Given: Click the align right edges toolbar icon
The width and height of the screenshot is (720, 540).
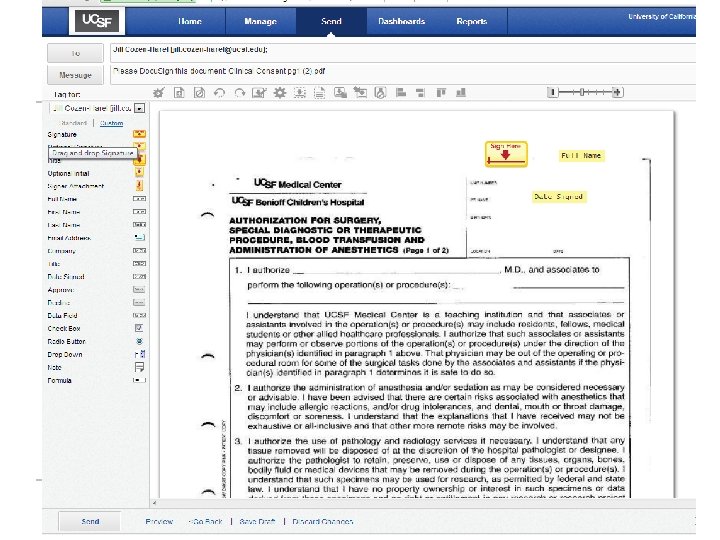Looking at the screenshot, I should [x=420, y=93].
